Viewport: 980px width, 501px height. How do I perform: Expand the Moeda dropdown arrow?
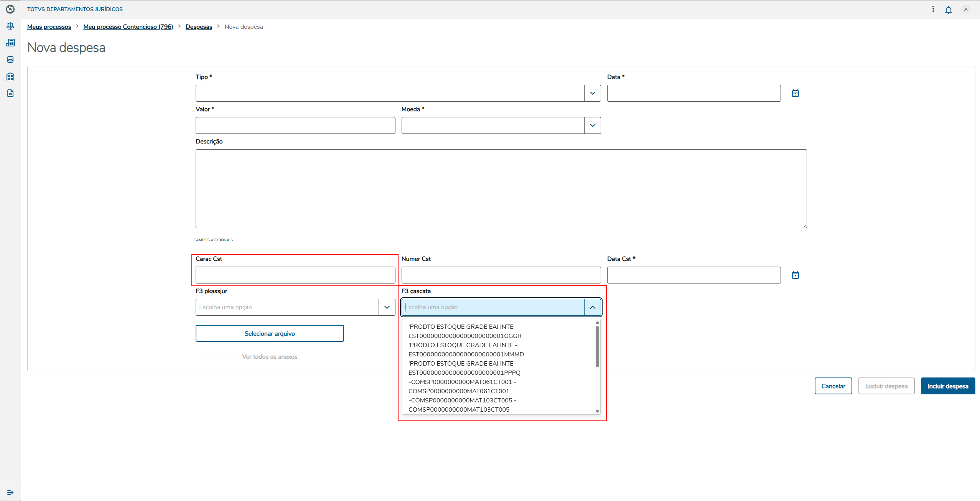click(592, 125)
